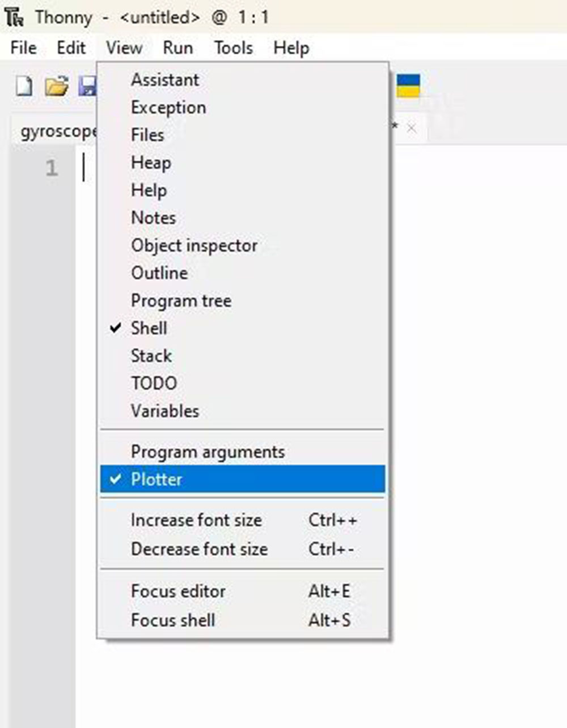This screenshot has height=728, width=567.
Task: Toggle the Shell view off
Action: [149, 328]
